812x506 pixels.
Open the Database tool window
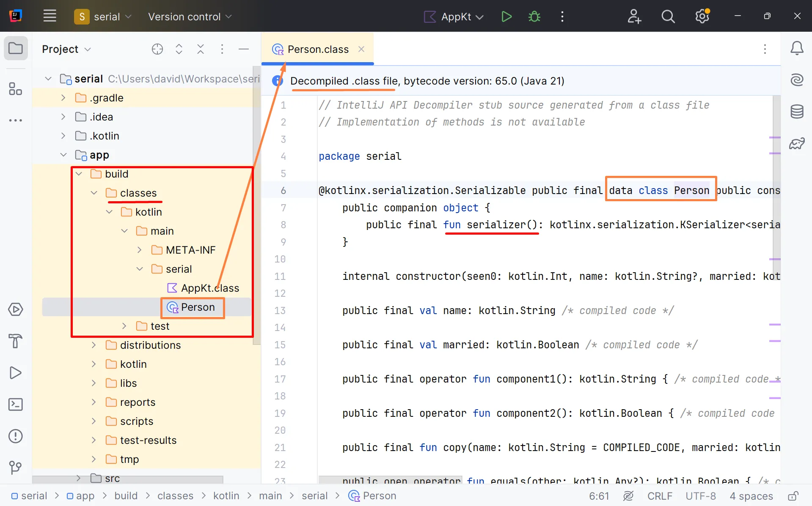click(x=797, y=112)
